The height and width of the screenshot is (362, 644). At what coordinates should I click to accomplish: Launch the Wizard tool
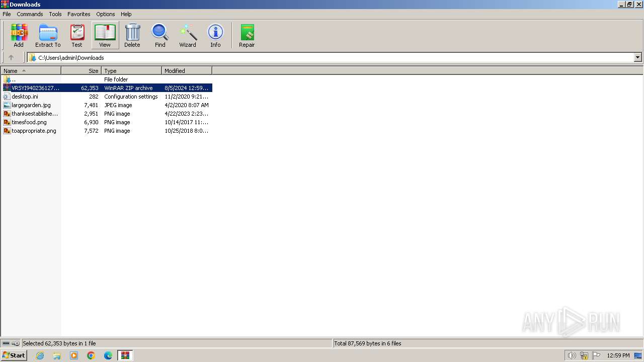(188, 35)
